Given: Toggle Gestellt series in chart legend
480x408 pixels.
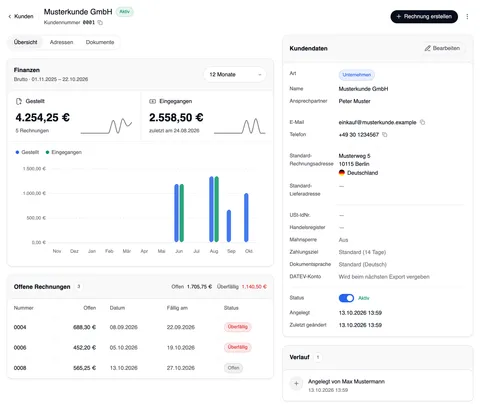Looking at the screenshot, I should pos(27,152).
